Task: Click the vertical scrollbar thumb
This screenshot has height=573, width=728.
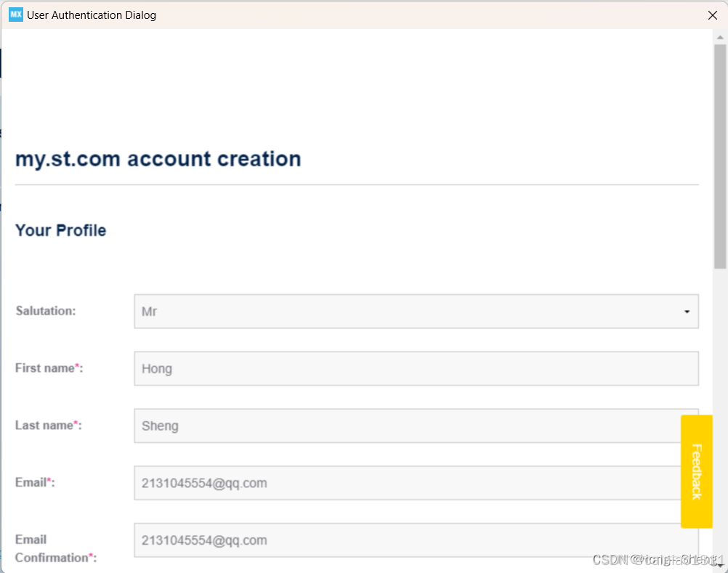Action: 720,156
